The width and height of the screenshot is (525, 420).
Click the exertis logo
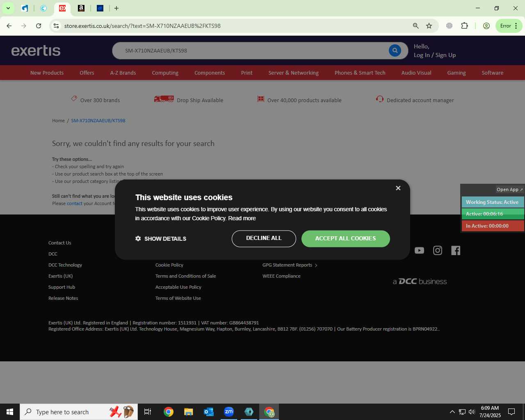[36, 50]
